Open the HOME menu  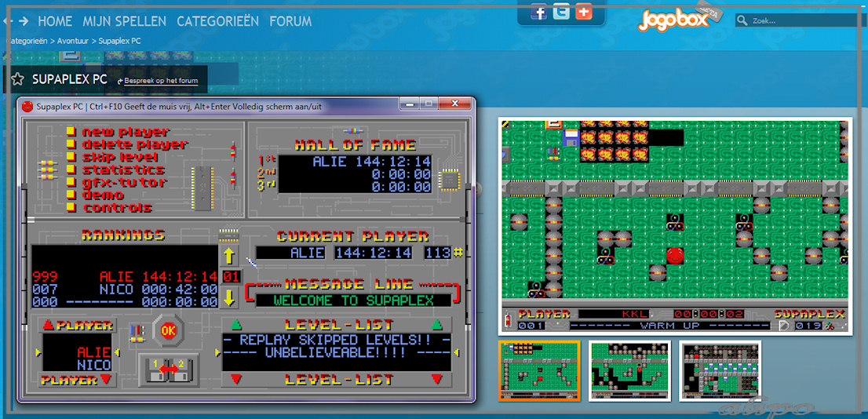[55, 22]
